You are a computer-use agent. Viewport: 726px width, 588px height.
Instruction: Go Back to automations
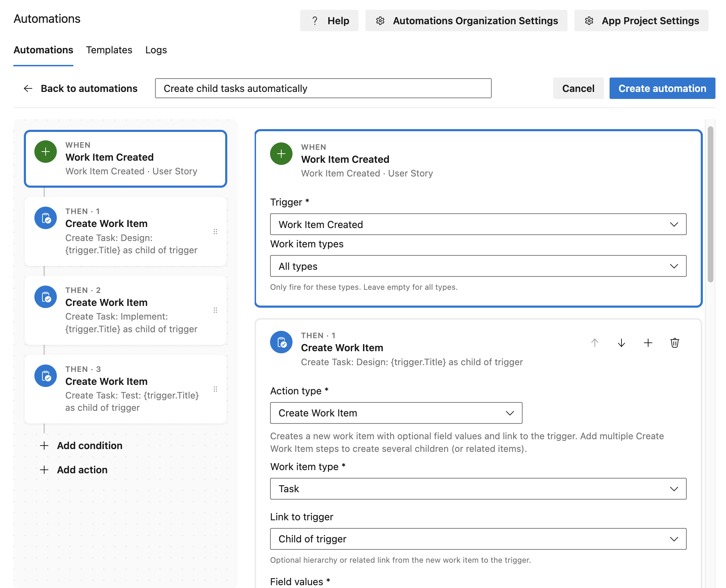pos(80,88)
